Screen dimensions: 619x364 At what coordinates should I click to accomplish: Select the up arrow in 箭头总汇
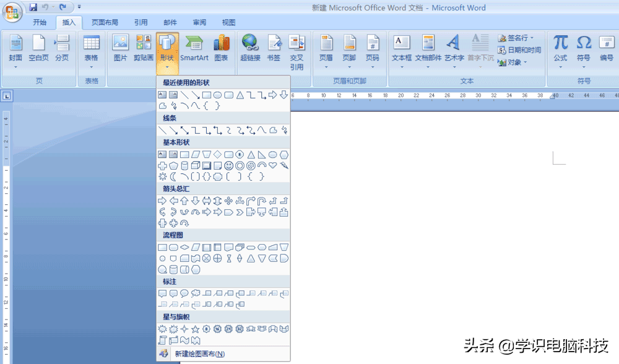point(184,201)
